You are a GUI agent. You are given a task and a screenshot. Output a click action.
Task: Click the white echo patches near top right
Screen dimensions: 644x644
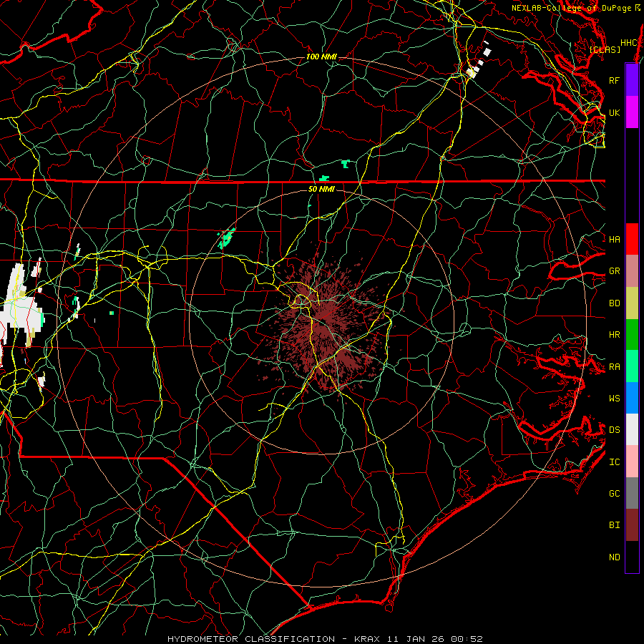click(x=478, y=61)
